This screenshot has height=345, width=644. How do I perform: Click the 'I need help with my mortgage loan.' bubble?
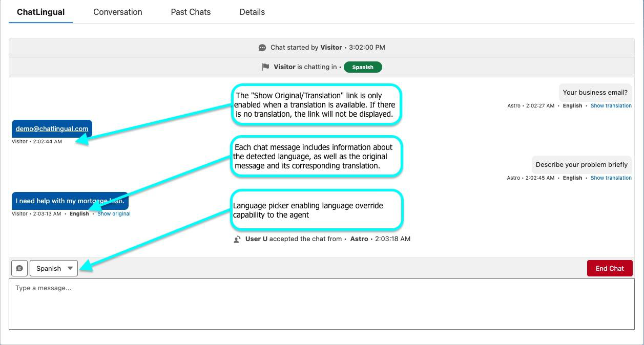(70, 201)
